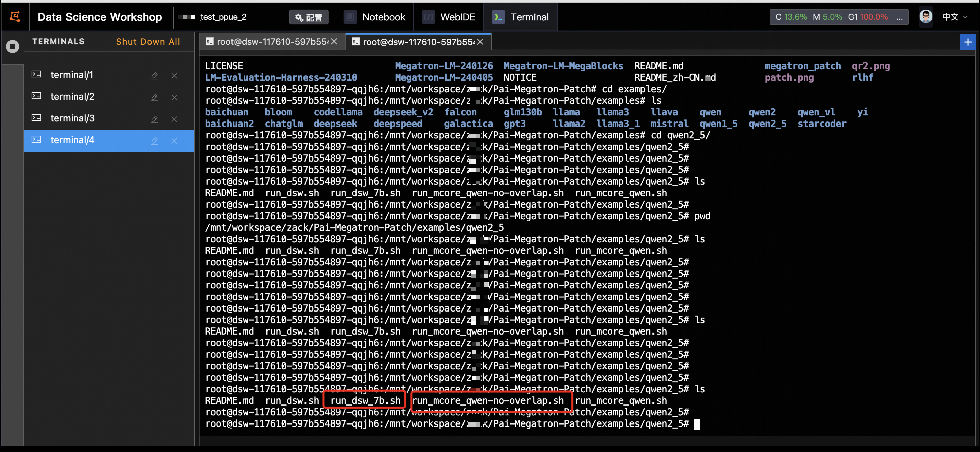
Task: Click the Data Science Workshop logo icon
Action: [x=15, y=16]
